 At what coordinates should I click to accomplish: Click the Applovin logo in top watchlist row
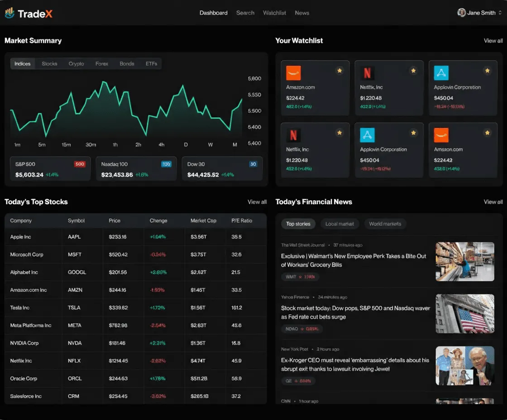click(441, 73)
